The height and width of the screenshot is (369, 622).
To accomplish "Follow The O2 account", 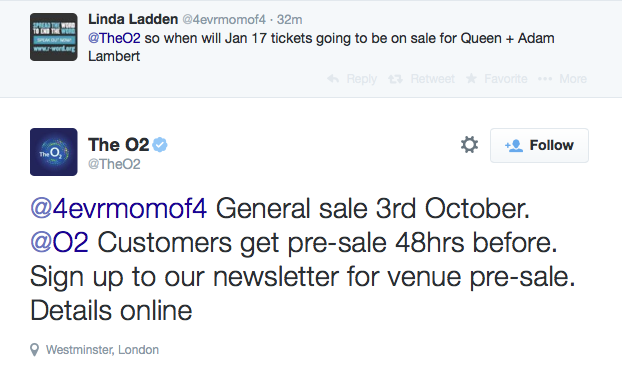I will [x=539, y=145].
